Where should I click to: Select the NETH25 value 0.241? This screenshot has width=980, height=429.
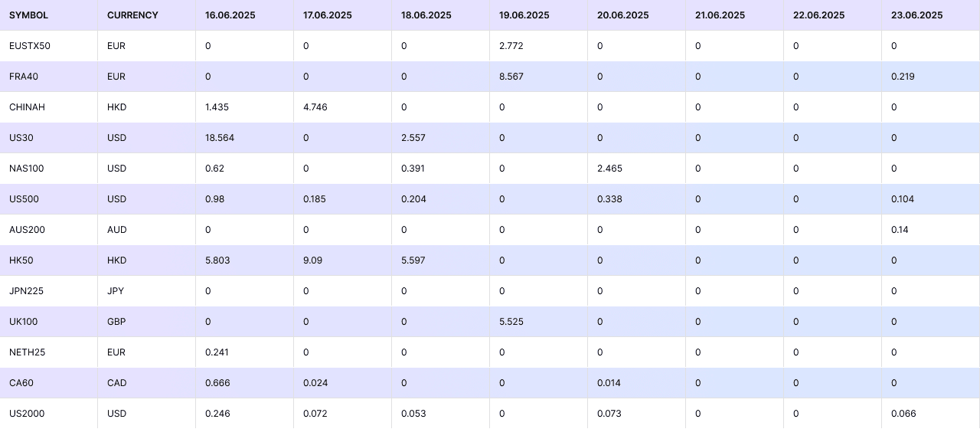(217, 352)
